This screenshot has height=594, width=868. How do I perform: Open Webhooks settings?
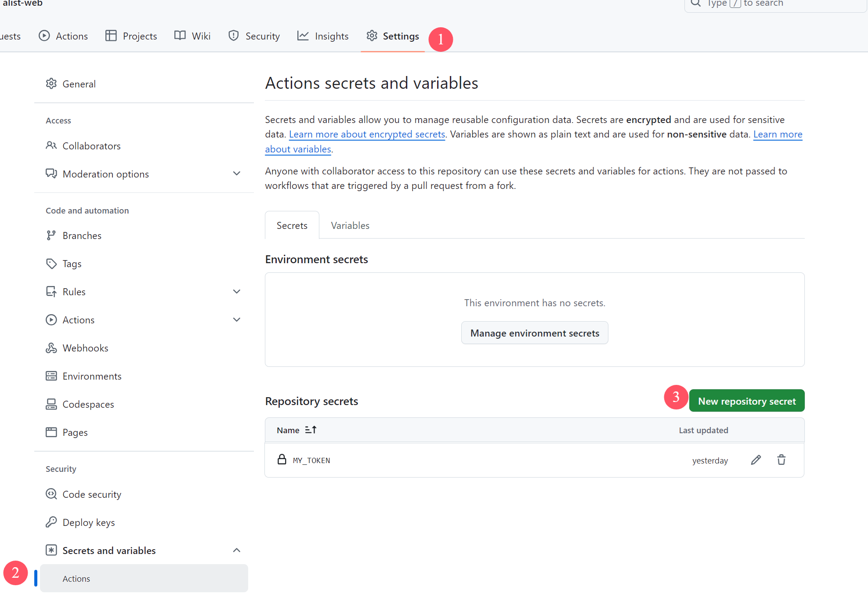click(144, 348)
